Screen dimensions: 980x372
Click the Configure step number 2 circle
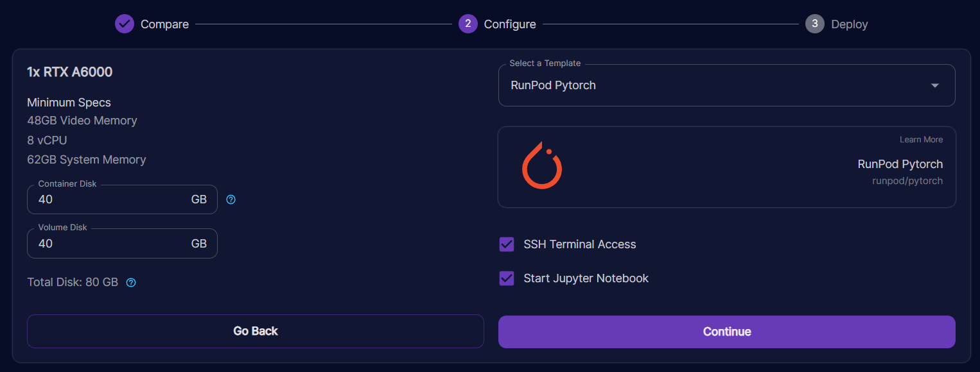(468, 24)
